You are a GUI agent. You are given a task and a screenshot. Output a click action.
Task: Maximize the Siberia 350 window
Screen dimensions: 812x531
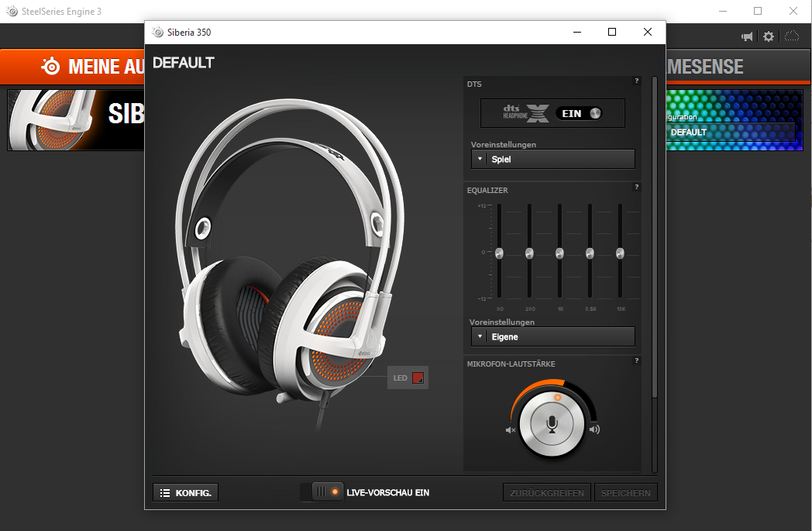[612, 32]
